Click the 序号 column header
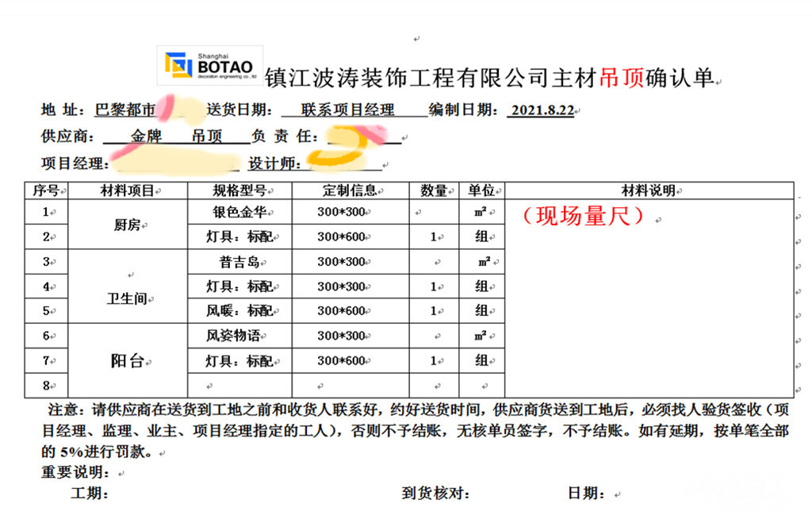Viewport: 812px width, 519px height. (x=48, y=190)
